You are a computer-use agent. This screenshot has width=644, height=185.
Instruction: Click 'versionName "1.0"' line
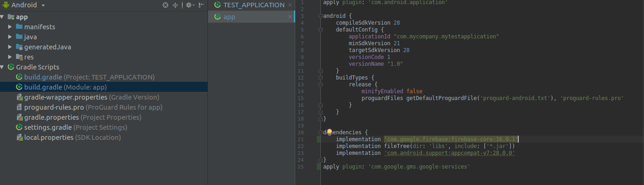pos(376,63)
